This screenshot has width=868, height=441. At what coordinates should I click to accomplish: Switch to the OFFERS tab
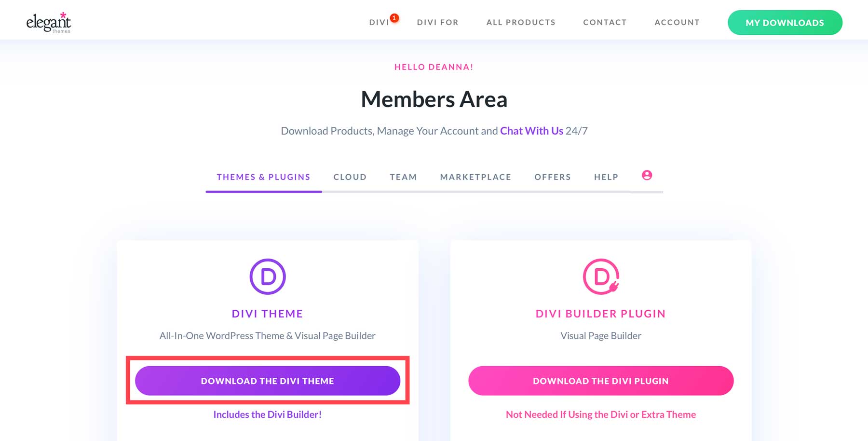[553, 177]
